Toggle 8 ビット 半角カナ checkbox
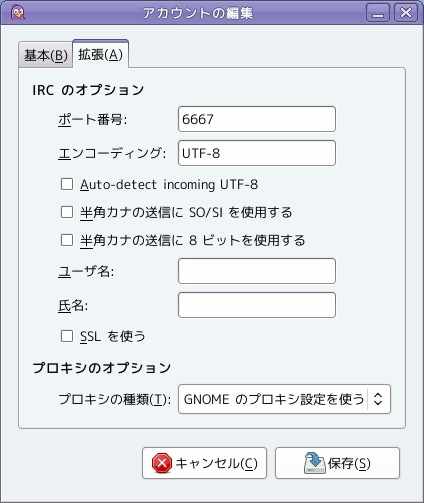 click(67, 240)
